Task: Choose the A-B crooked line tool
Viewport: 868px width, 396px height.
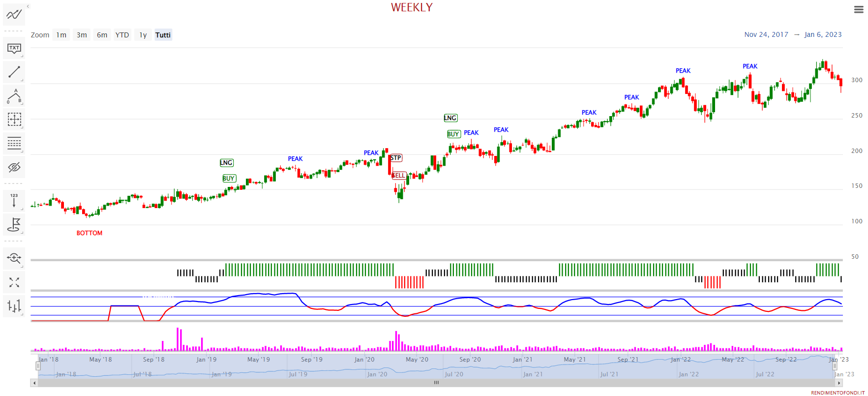Action: [x=14, y=96]
